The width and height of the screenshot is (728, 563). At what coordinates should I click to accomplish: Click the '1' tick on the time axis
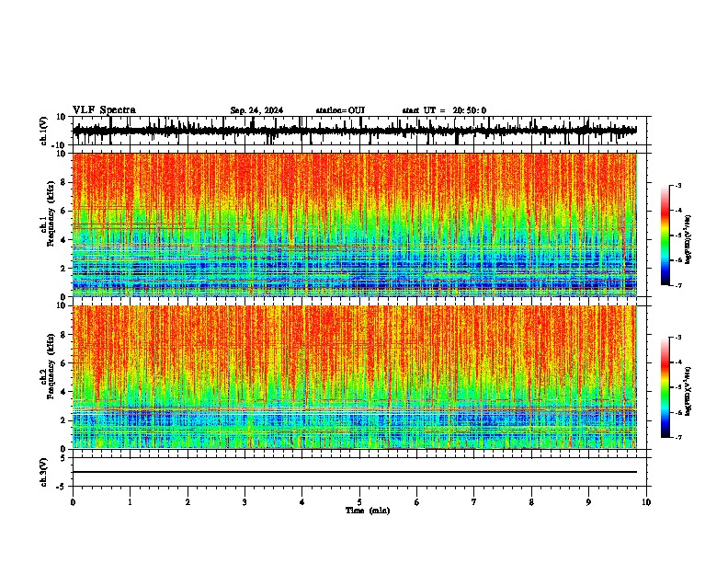pyautogui.click(x=130, y=502)
